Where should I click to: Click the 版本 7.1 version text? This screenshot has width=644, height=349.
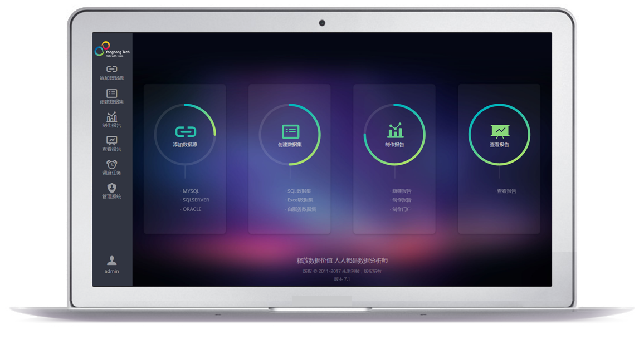pyautogui.click(x=342, y=279)
